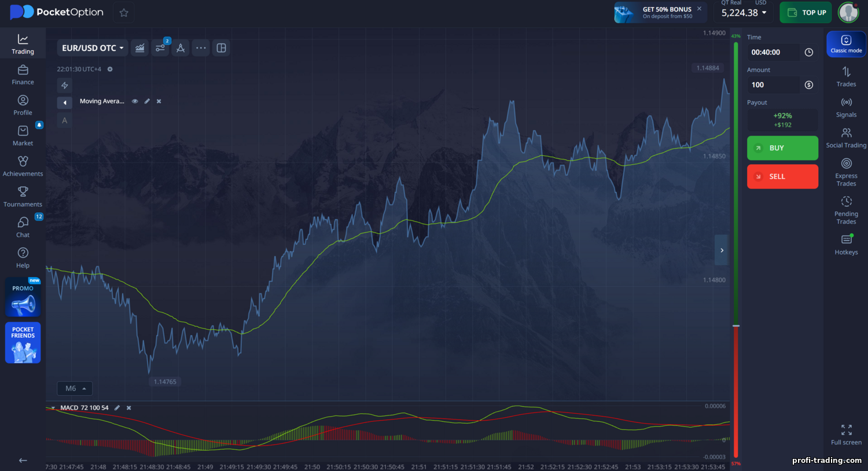Open multi-chart layout icon
This screenshot has width=868, height=471.
pyautogui.click(x=221, y=48)
